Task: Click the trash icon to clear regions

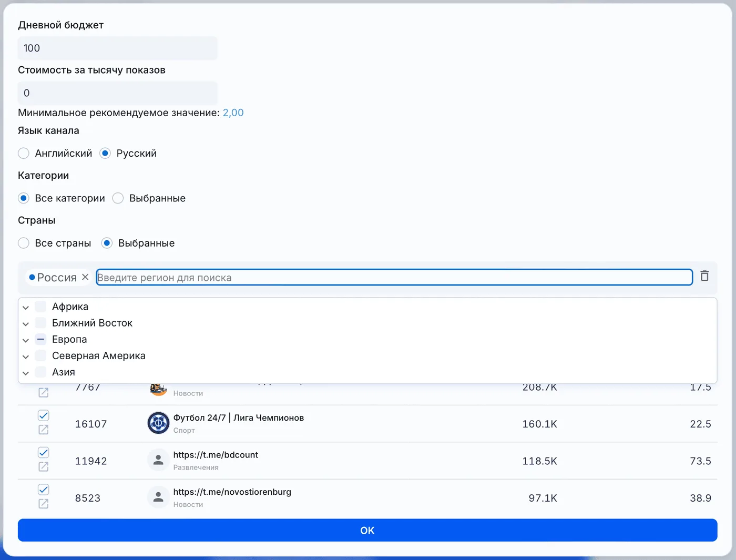Action: 704,276
